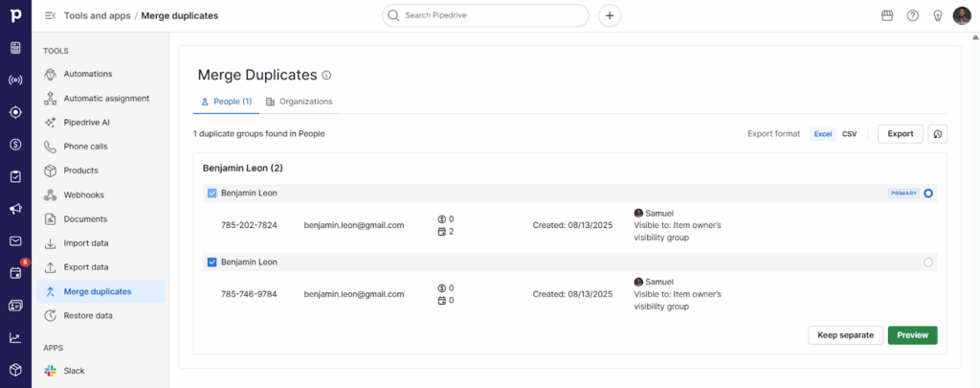Open Campaigns megaphone icon in sidebar
This screenshot has height=388, width=980.
15,209
